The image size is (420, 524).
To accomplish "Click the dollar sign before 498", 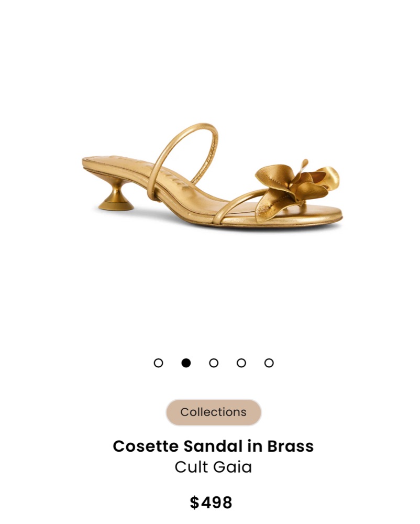I will click(194, 503).
